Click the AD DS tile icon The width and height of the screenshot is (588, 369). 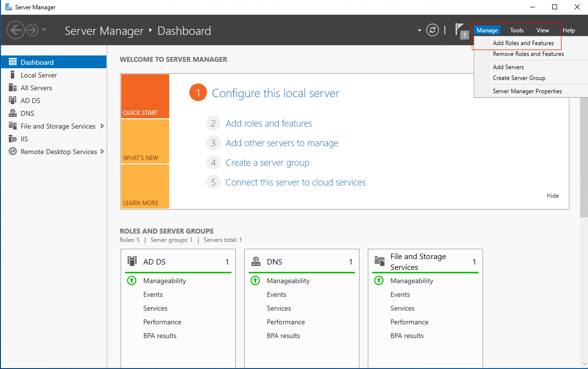[x=132, y=261]
